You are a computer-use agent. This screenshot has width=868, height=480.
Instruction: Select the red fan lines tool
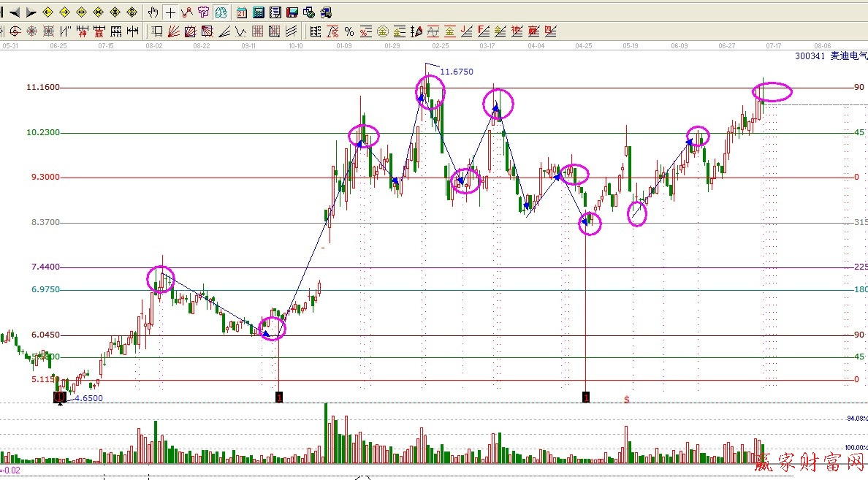pyautogui.click(x=174, y=31)
